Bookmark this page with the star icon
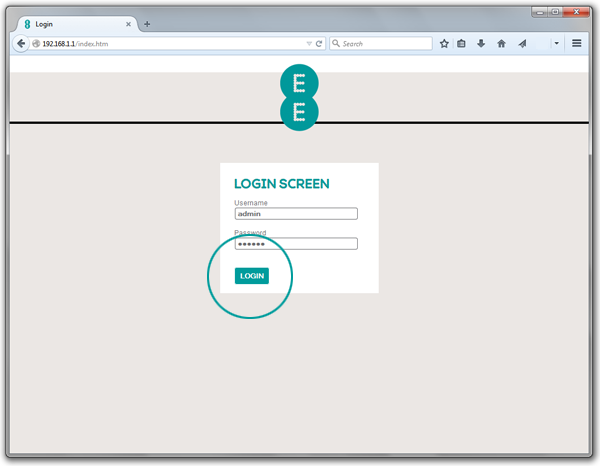This screenshot has width=600, height=466. pyautogui.click(x=444, y=44)
